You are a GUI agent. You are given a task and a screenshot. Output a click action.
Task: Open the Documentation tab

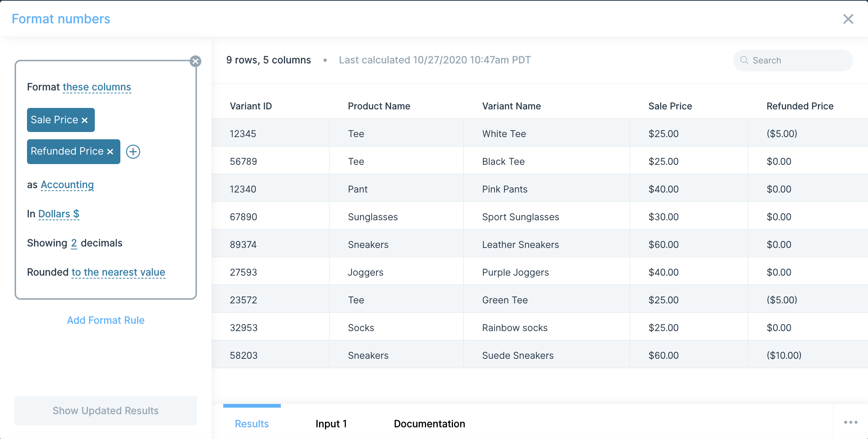(x=429, y=424)
